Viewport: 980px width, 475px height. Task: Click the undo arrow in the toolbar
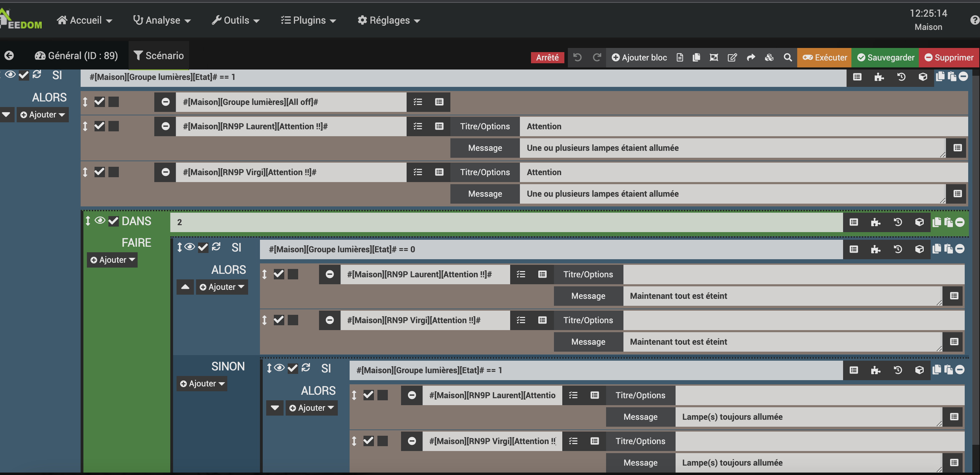(578, 57)
